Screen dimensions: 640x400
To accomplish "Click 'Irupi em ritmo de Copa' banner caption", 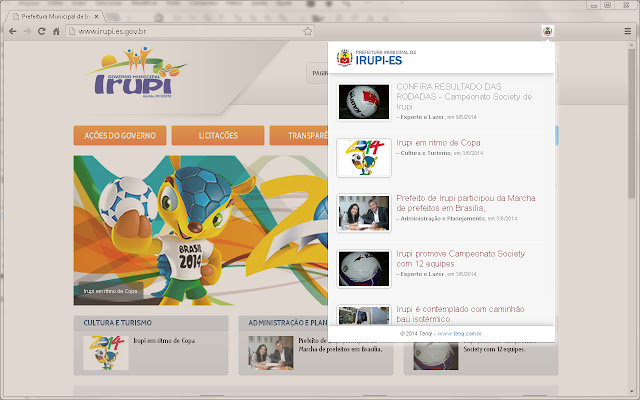I will pos(110,291).
